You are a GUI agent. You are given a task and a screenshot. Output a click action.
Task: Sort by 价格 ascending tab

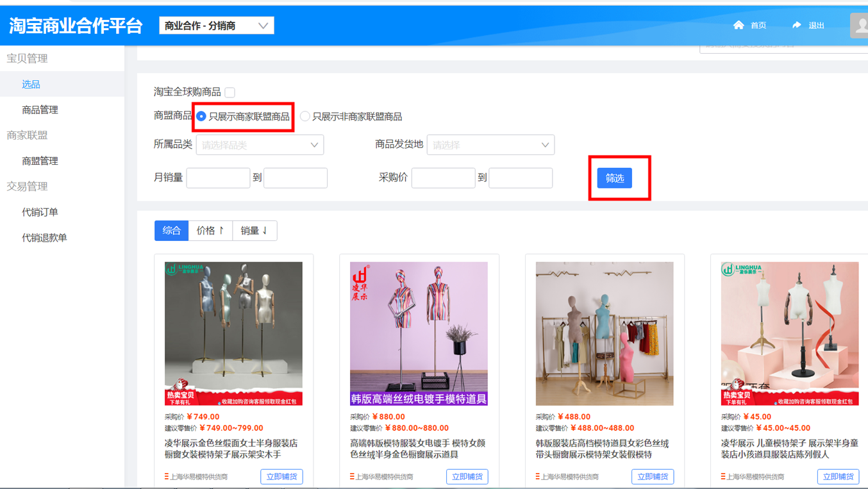tap(210, 231)
